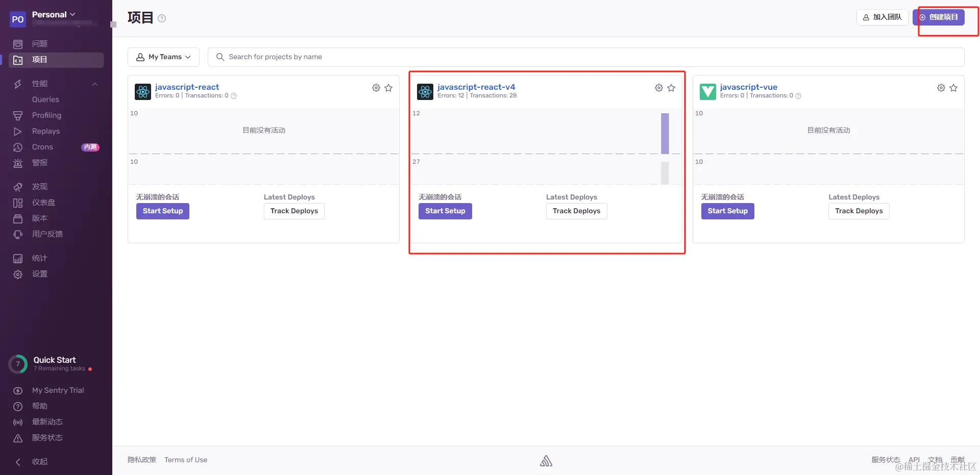This screenshot has width=980, height=475.
Task: Open settings gear for javascript-react project
Action: (x=376, y=88)
